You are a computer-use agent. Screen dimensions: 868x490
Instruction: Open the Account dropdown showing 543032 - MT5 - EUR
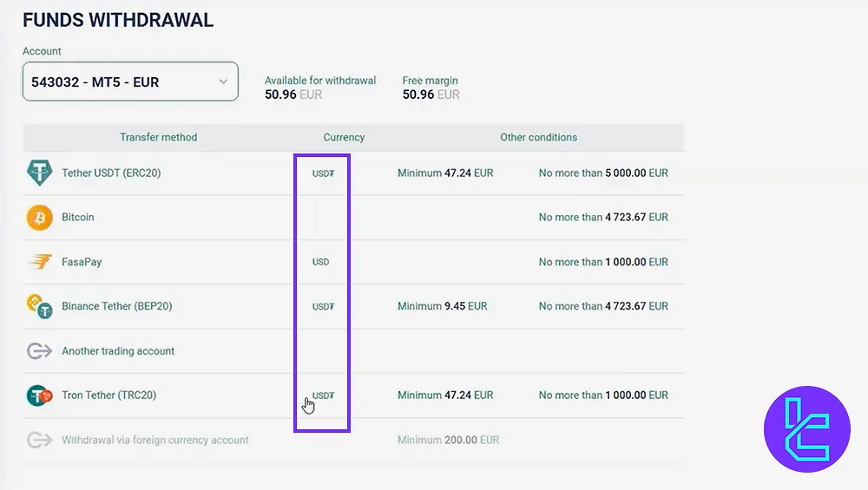click(130, 82)
